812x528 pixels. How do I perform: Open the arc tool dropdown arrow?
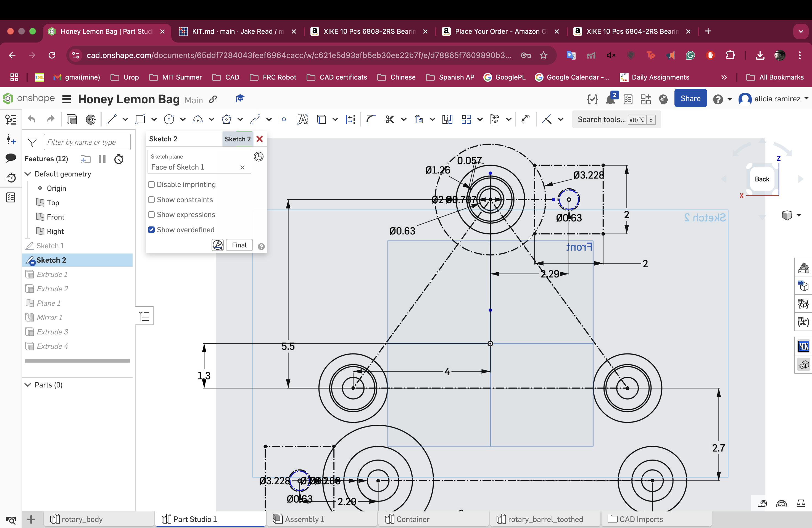(212, 119)
